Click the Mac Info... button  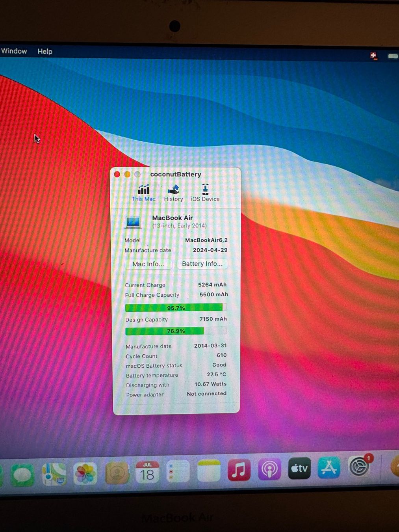(x=148, y=264)
